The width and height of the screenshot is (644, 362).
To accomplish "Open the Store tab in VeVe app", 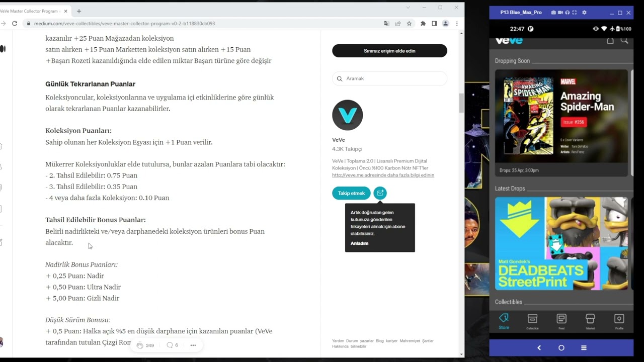I will click(x=504, y=321).
